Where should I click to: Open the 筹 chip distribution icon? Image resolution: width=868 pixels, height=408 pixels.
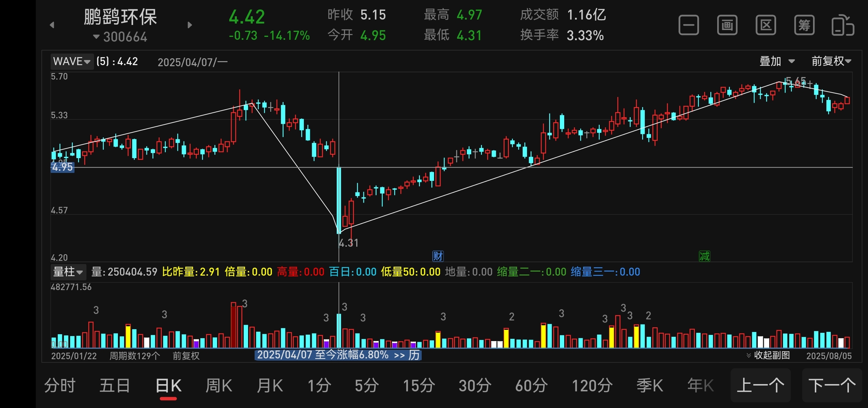pyautogui.click(x=804, y=25)
